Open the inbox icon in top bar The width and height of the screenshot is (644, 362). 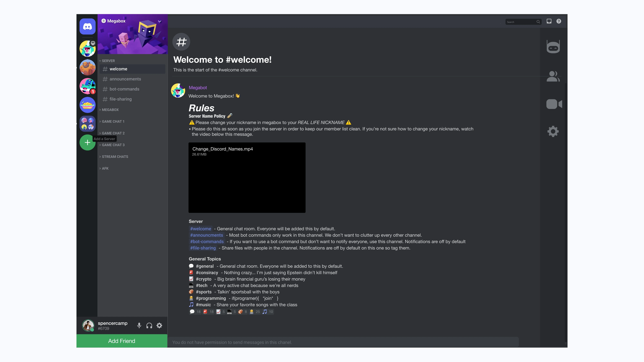pyautogui.click(x=549, y=21)
